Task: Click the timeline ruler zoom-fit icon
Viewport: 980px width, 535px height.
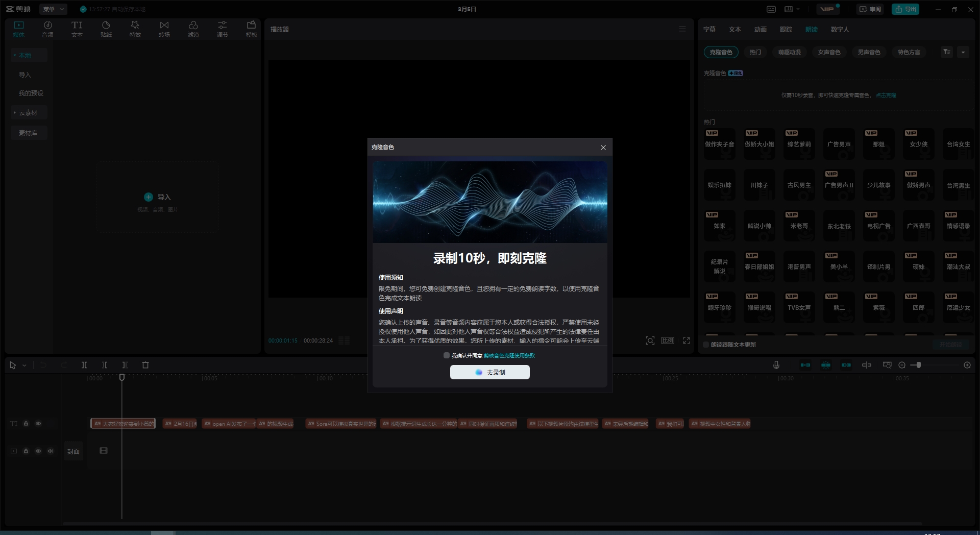Action: (887, 365)
